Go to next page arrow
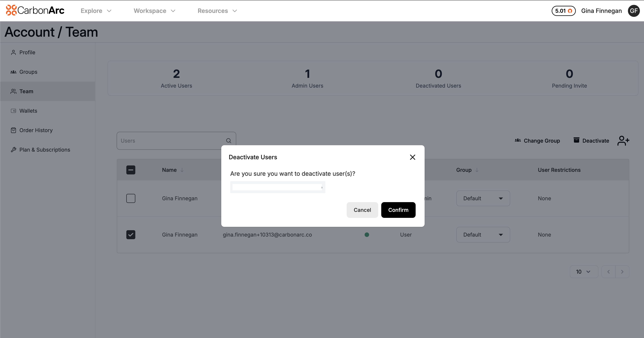The width and height of the screenshot is (644, 338). click(622, 272)
